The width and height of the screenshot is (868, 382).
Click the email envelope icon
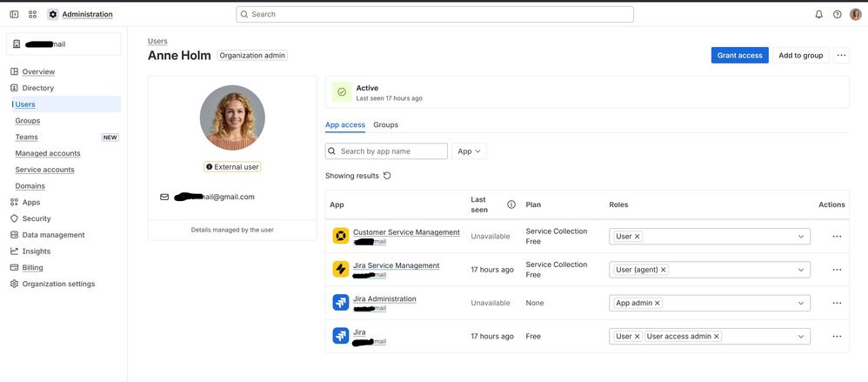coord(164,197)
